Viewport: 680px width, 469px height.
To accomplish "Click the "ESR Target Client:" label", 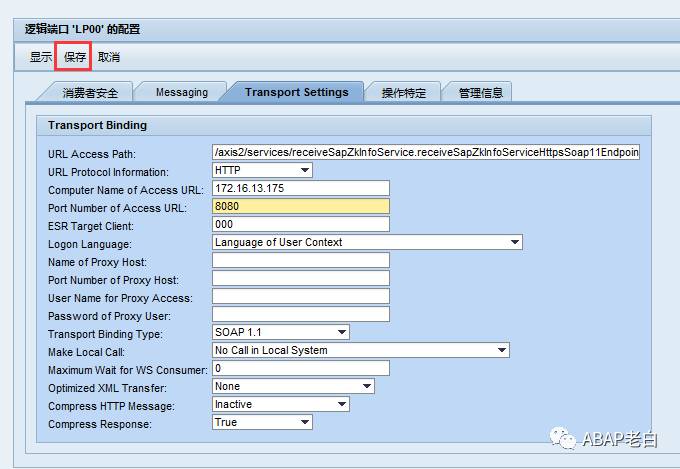I will coord(91,226).
